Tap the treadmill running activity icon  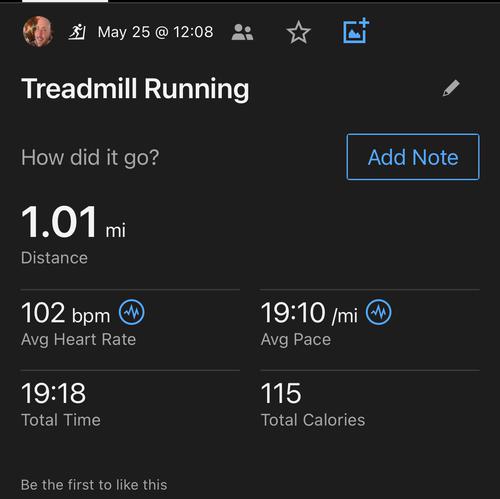click(x=77, y=32)
